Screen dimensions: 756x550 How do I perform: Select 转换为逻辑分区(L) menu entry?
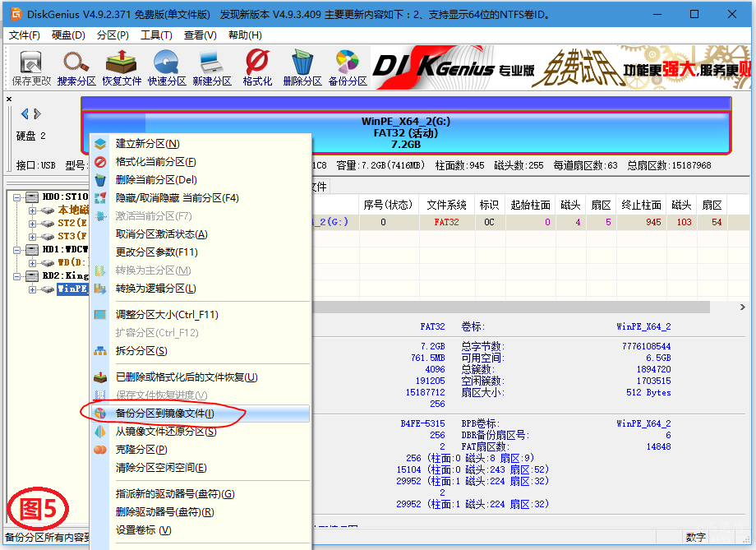(x=200, y=289)
